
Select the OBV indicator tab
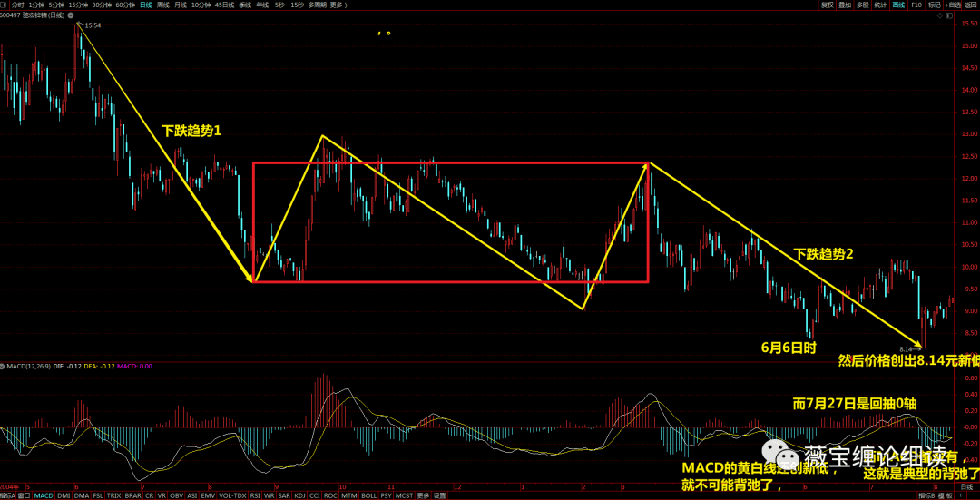pos(176,495)
